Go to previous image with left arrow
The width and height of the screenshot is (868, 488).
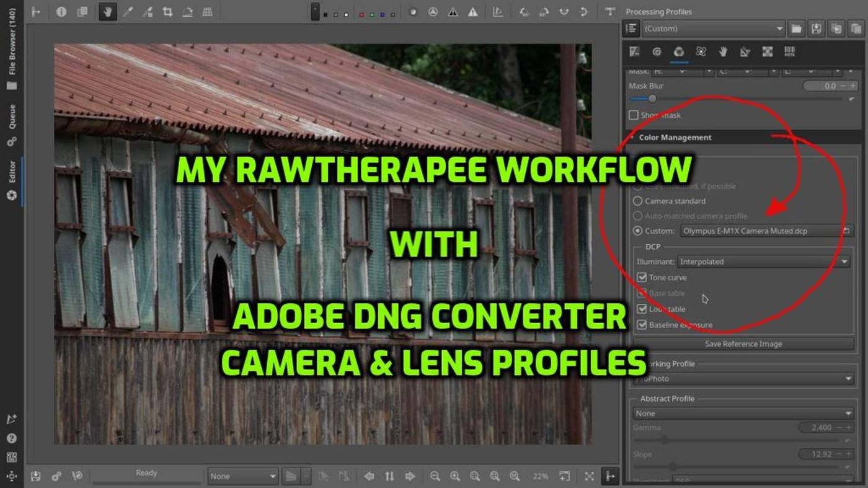point(370,476)
